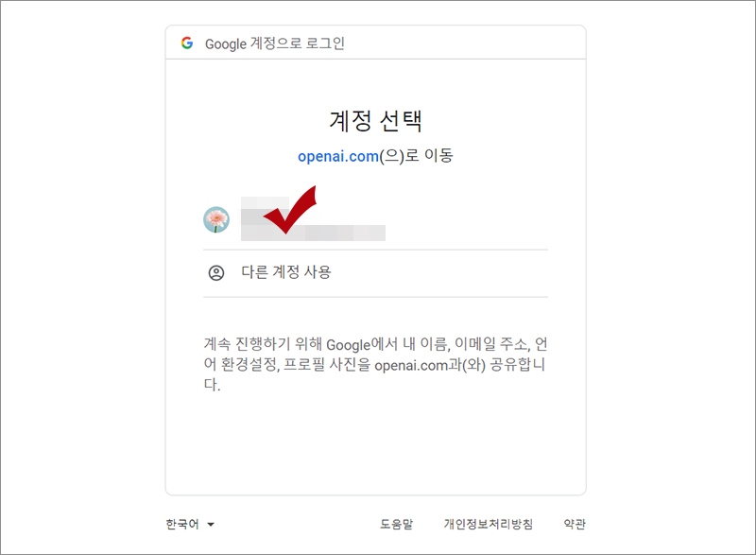Select the flower profile avatar account
The image size is (756, 555).
(216, 220)
